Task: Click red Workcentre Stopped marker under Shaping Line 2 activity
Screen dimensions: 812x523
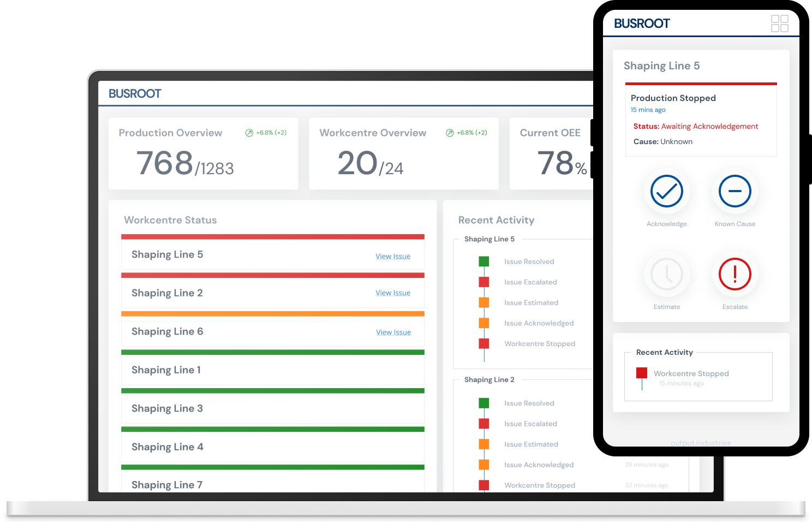Action: (x=484, y=485)
